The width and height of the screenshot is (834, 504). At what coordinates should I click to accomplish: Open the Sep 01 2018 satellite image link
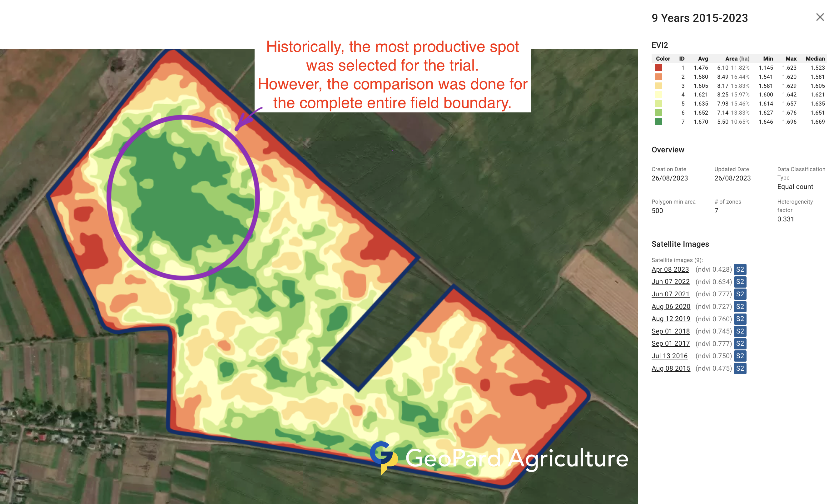pos(670,331)
